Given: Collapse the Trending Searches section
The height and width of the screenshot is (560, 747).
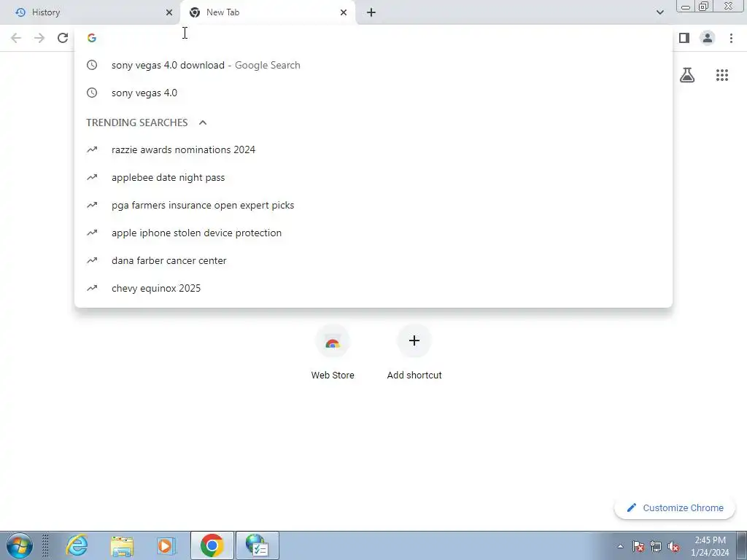Looking at the screenshot, I should (x=203, y=122).
